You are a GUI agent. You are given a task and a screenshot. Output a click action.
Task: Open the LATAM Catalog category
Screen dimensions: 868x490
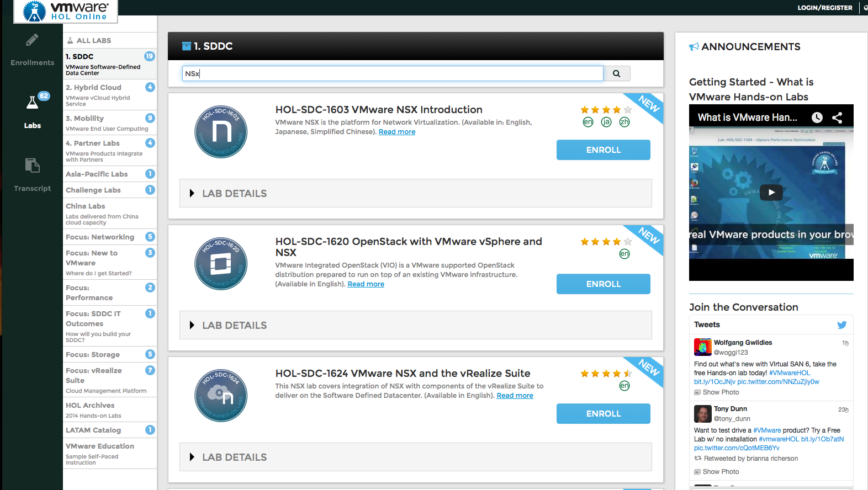110,430
